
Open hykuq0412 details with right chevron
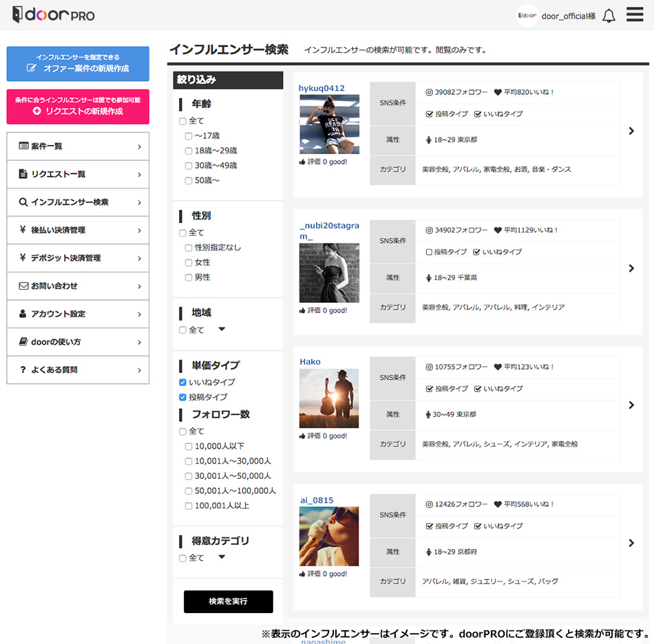click(x=631, y=131)
